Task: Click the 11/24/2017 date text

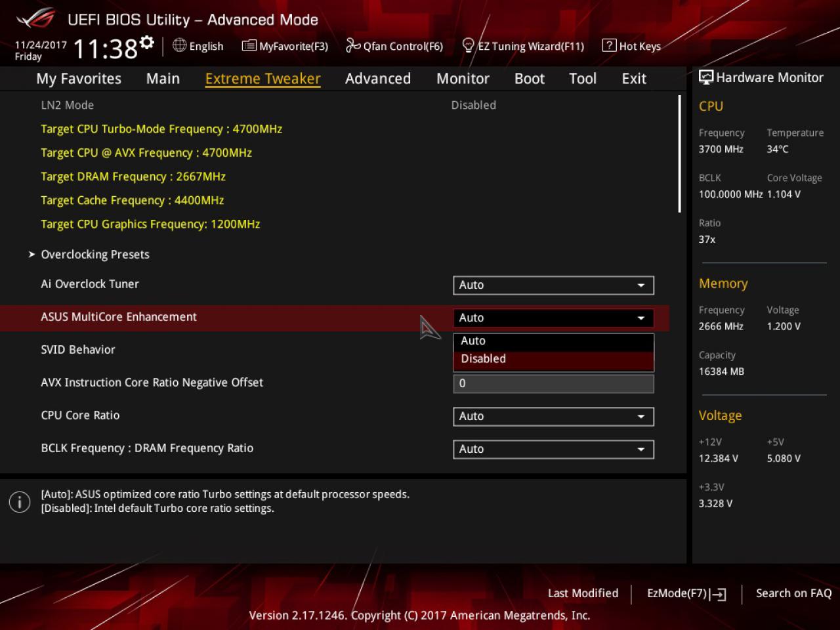Action: click(41, 45)
